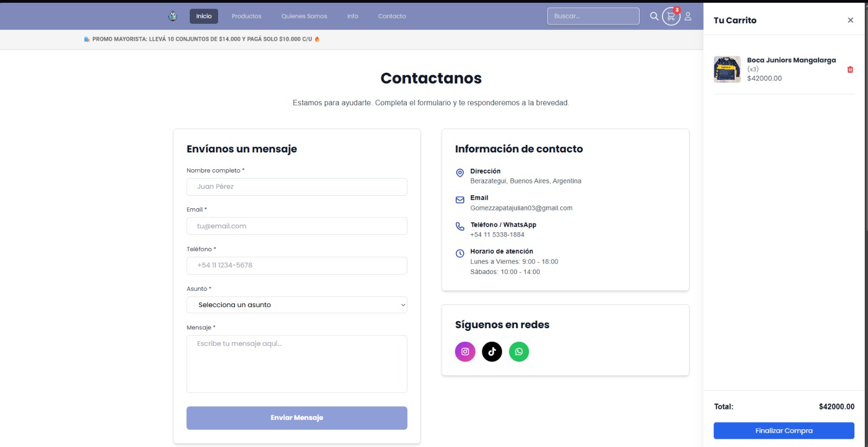Viewport: 868px width, 447px height.
Task: Open the user account icon
Action: pos(688,16)
